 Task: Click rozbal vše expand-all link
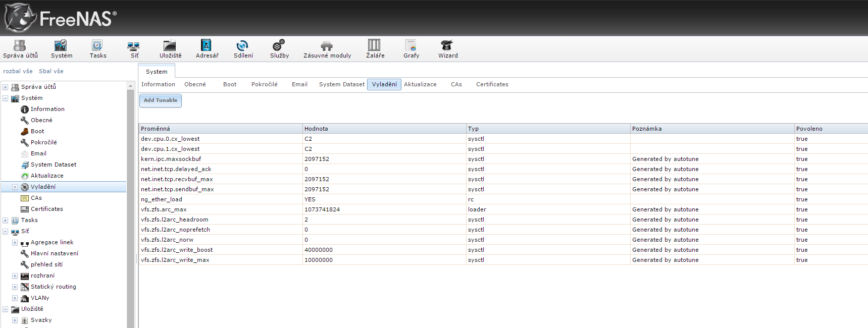(18, 71)
